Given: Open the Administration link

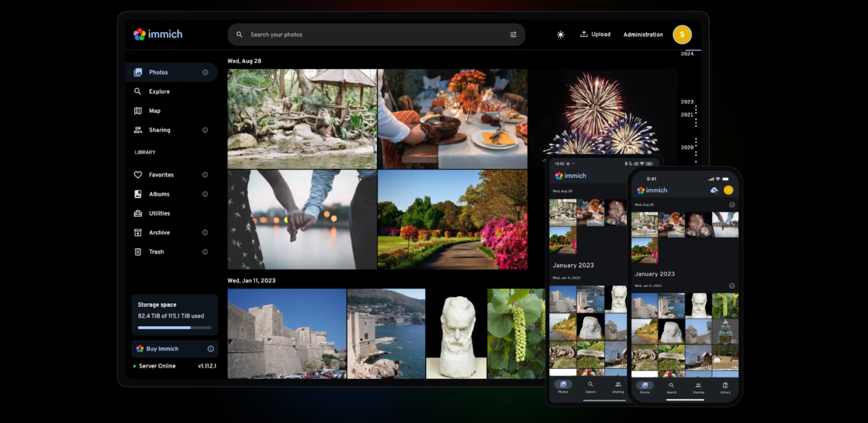Looking at the screenshot, I should [x=643, y=35].
